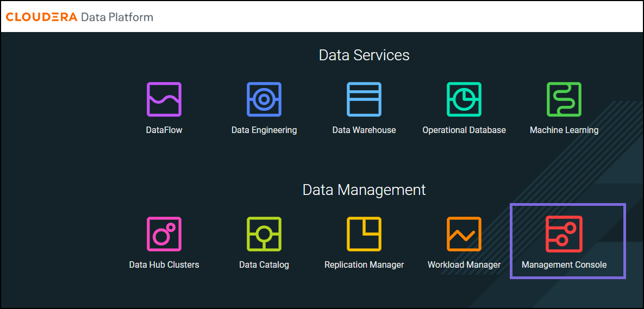The width and height of the screenshot is (644, 309).
Task: Click the "Machine Learning" text label
Action: pyautogui.click(x=564, y=130)
